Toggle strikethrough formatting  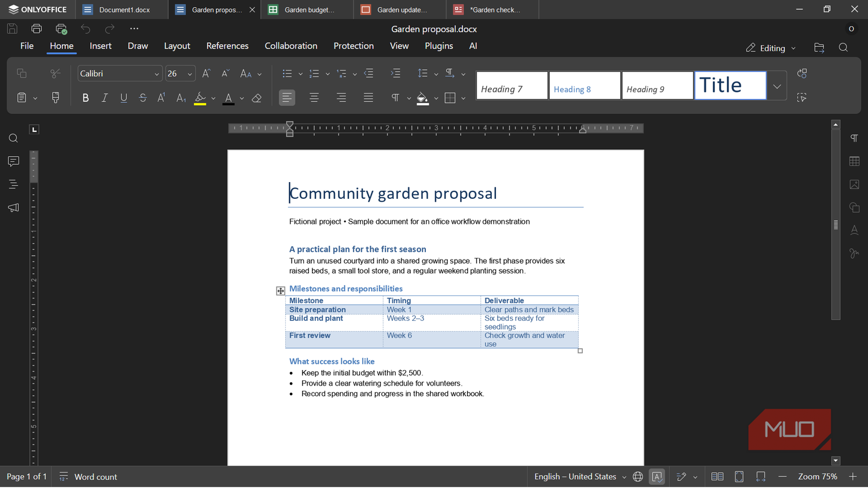(x=143, y=98)
